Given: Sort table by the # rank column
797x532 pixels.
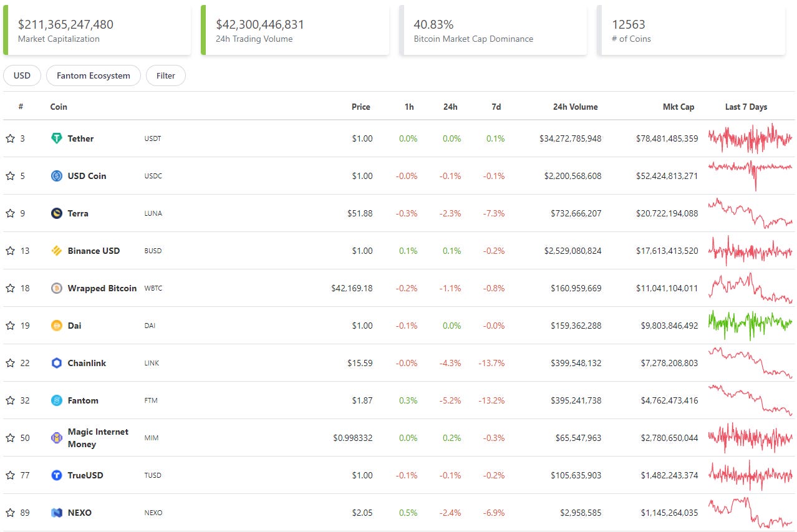Looking at the screenshot, I should 21,107.
